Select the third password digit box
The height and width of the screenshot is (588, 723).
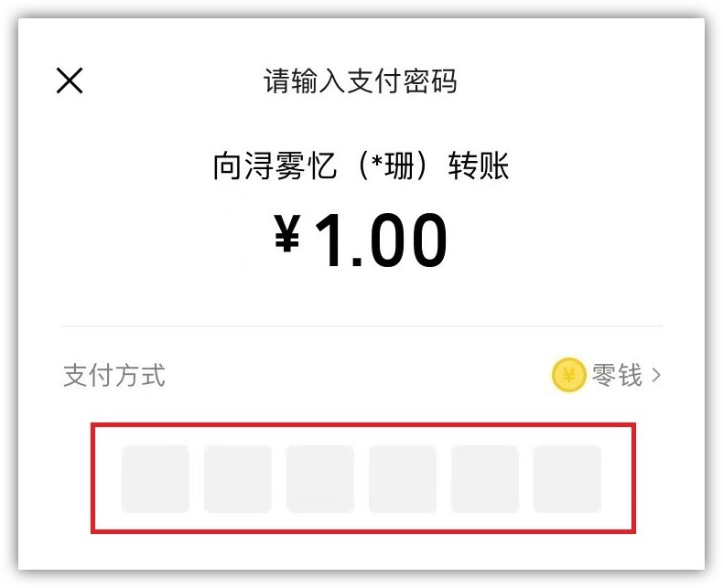[x=320, y=478]
